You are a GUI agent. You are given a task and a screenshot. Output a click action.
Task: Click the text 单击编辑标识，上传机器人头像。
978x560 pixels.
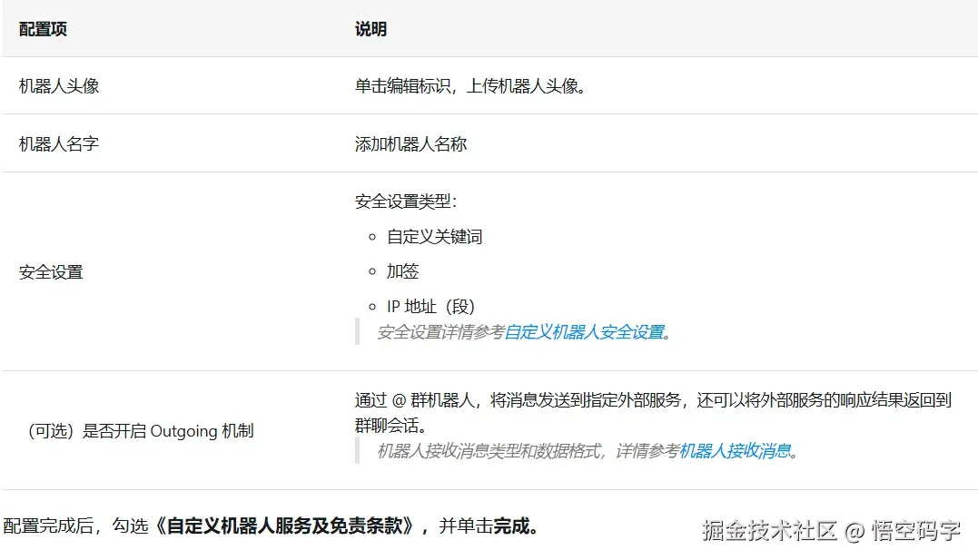click(470, 86)
